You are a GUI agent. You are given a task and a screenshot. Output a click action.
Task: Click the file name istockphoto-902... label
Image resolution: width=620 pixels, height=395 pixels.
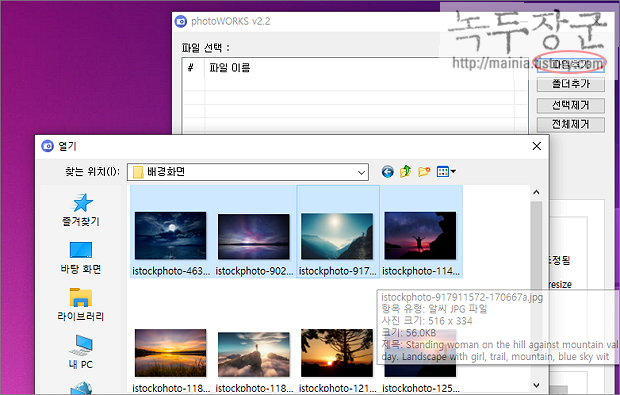click(254, 271)
